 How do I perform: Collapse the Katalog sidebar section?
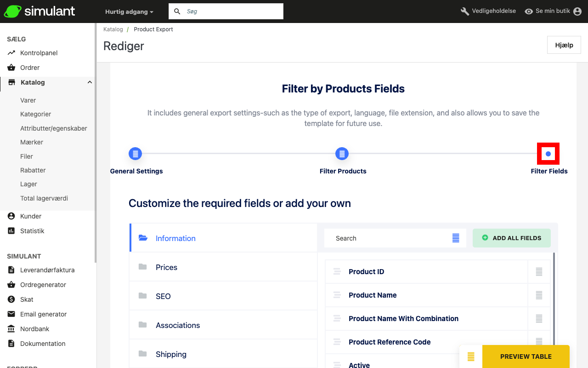click(90, 82)
